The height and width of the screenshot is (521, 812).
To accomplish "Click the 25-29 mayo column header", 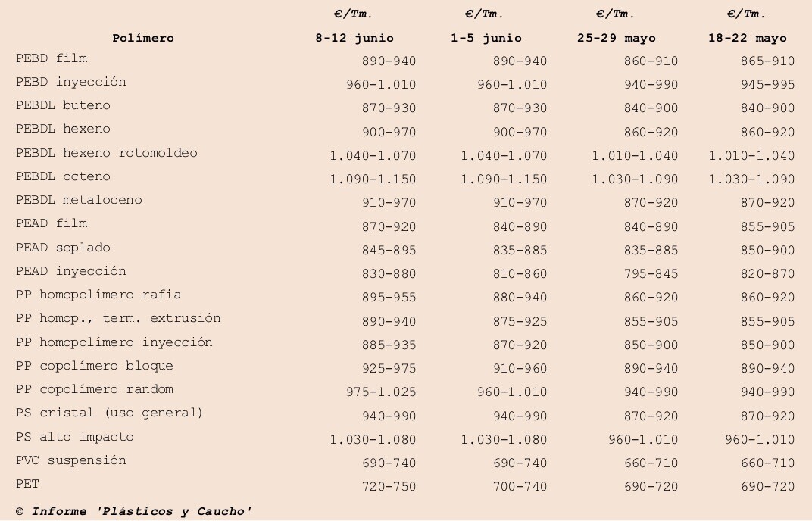I will pyautogui.click(x=617, y=39).
